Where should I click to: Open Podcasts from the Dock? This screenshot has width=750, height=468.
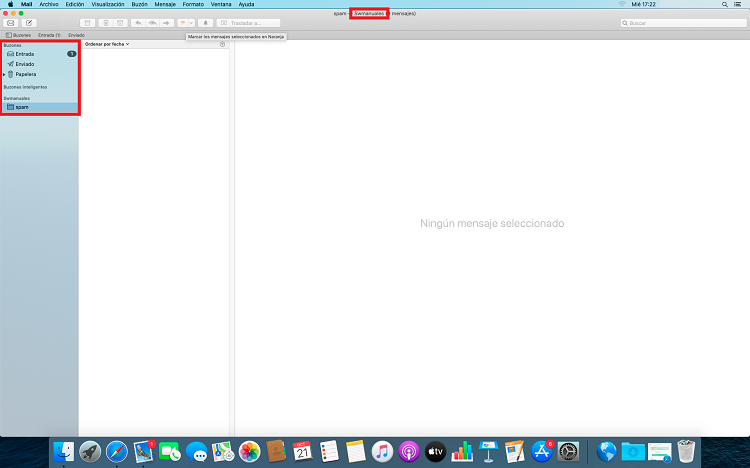click(409, 451)
